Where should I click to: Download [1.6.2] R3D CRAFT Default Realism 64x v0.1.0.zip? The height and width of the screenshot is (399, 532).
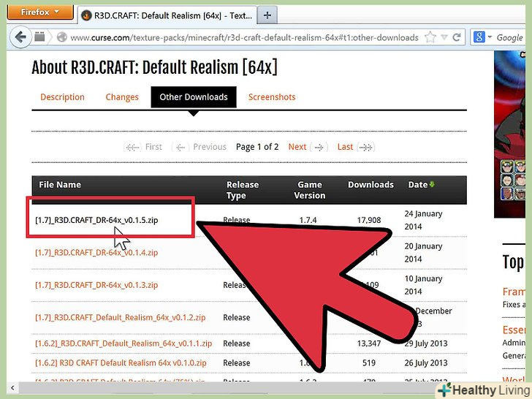pyautogui.click(x=121, y=362)
